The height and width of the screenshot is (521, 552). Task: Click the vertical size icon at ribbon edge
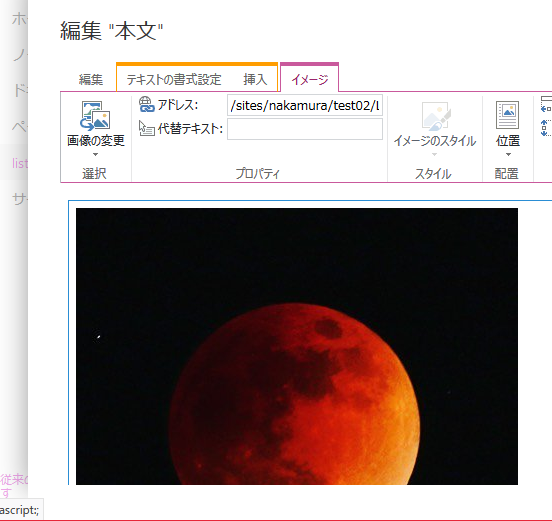[546, 128]
